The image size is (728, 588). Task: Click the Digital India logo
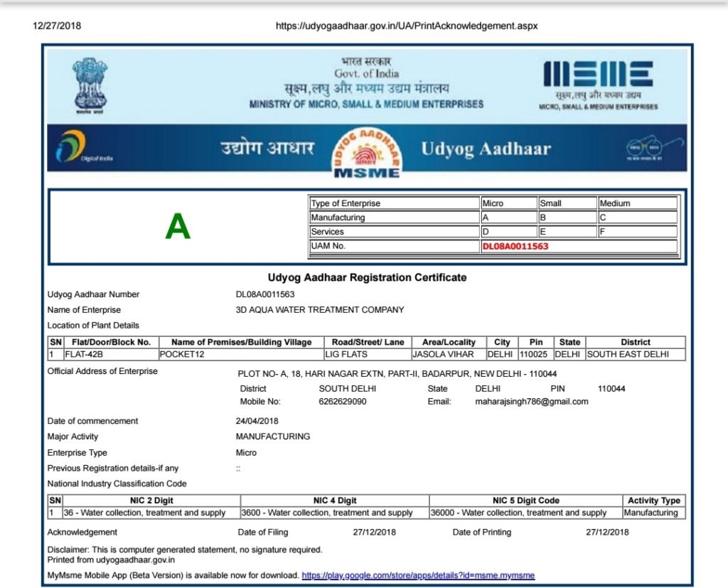click(x=84, y=146)
